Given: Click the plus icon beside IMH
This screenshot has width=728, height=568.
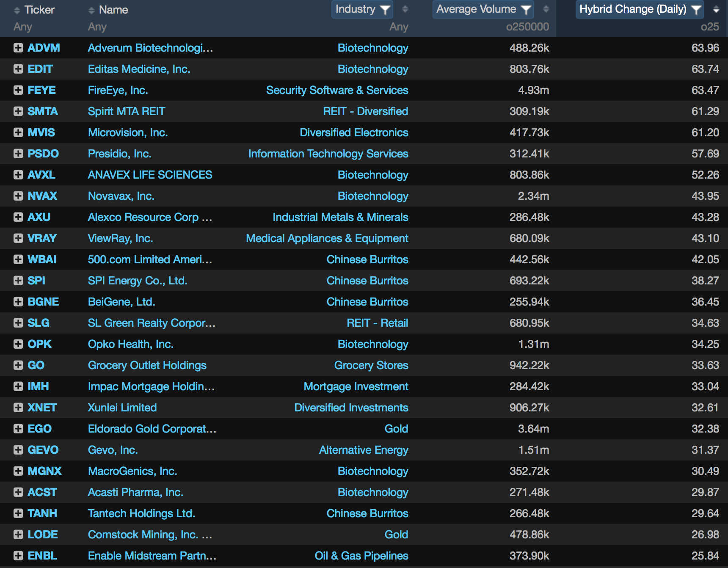Looking at the screenshot, I should click(x=18, y=386).
